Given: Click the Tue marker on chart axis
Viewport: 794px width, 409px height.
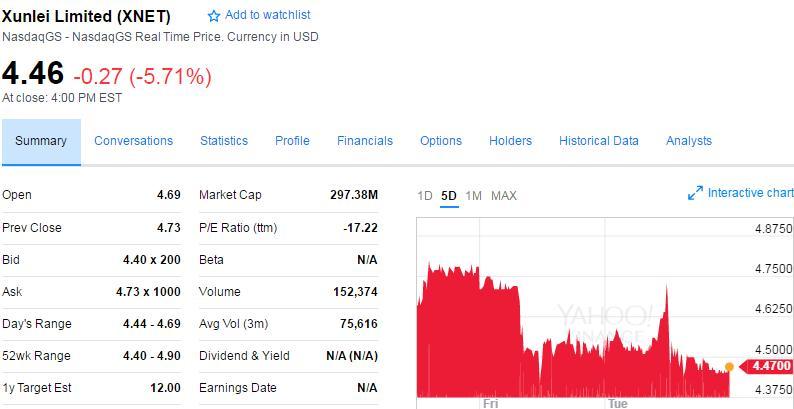Looking at the screenshot, I should tap(617, 403).
